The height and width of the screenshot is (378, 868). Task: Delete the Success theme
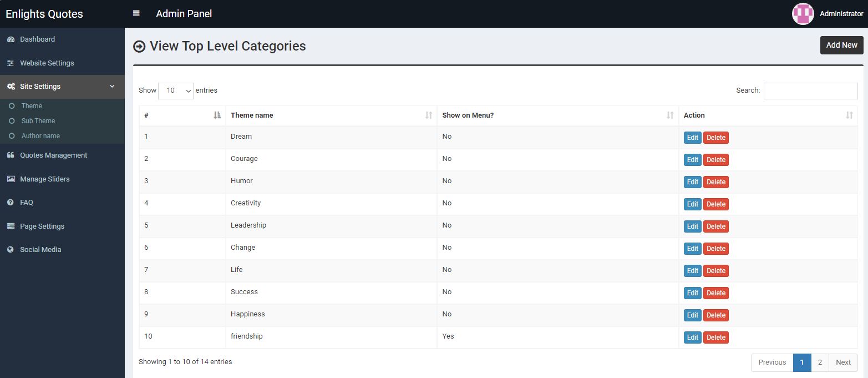[716, 293]
